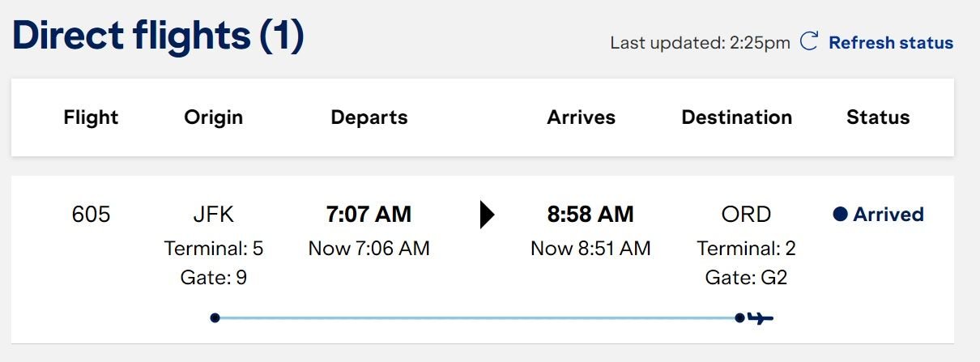Click the destination dot on flight progress line
980x362 pixels.
(x=739, y=317)
